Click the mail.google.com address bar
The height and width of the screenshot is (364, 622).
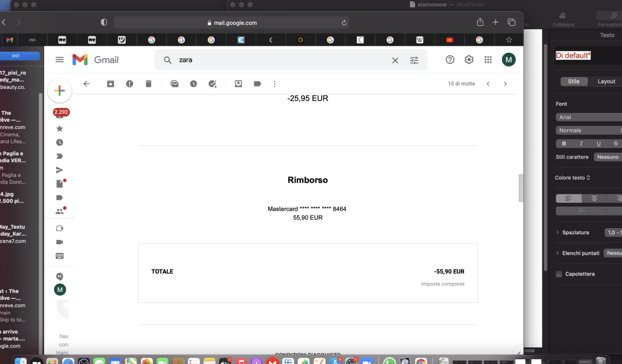click(x=231, y=23)
